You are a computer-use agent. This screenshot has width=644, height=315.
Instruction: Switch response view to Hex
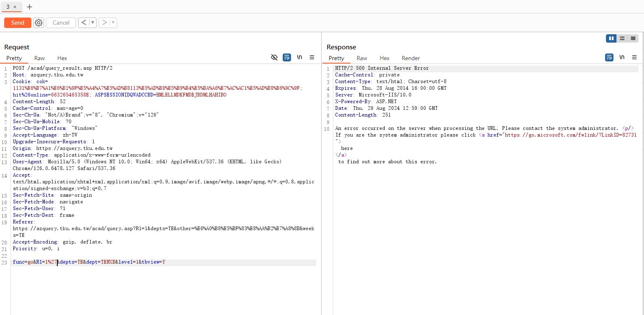(384, 58)
